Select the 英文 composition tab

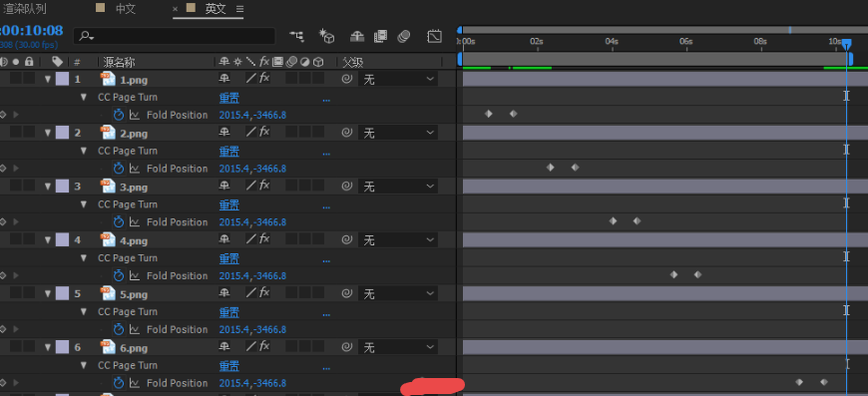(216, 9)
